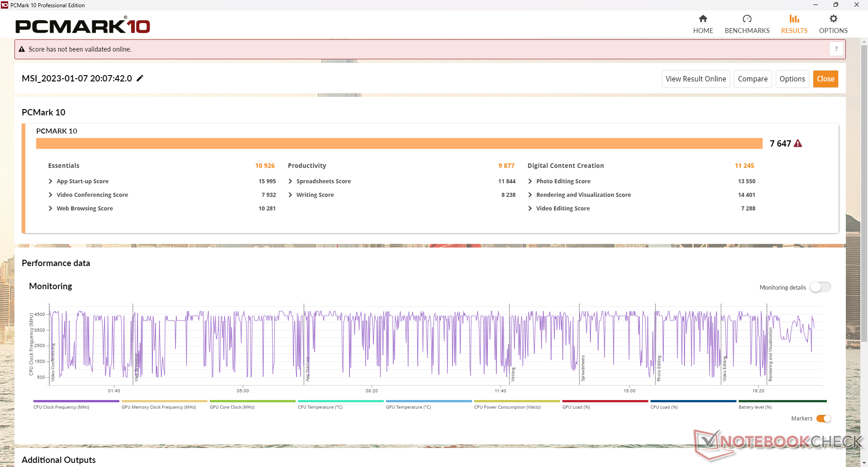
Task: Click scrollbar down arrow
Action: 864,463
